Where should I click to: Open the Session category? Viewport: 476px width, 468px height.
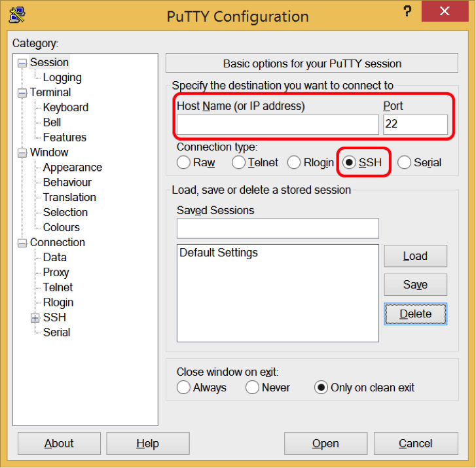click(x=50, y=62)
